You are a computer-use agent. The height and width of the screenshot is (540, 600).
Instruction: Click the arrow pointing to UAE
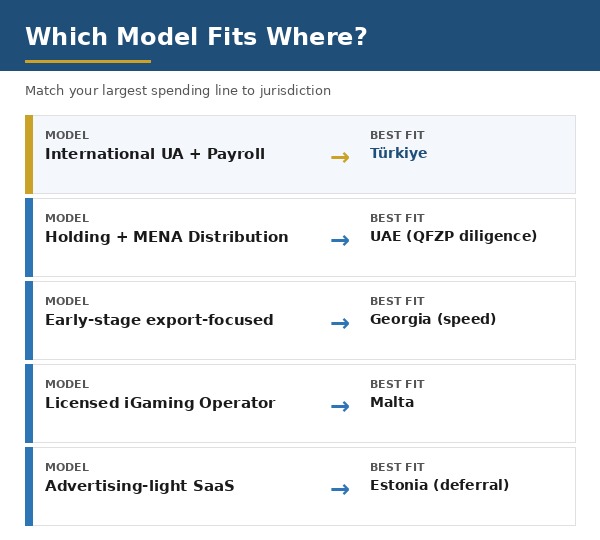(340, 240)
